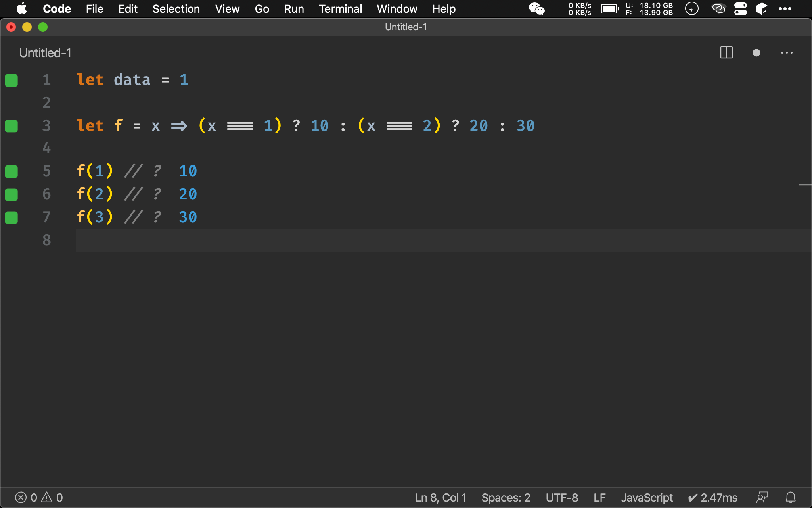Open the Terminal menu
This screenshot has height=508, width=812.
[340, 9]
